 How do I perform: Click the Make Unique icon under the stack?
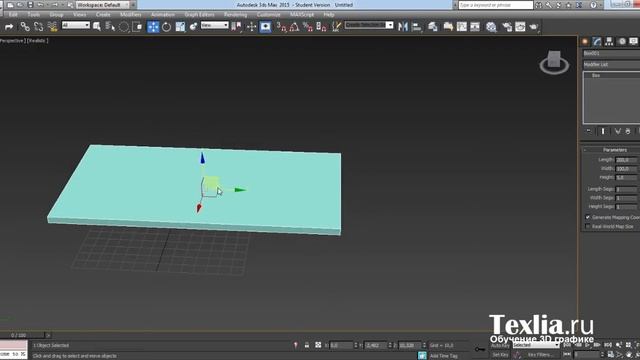pyautogui.click(x=618, y=131)
